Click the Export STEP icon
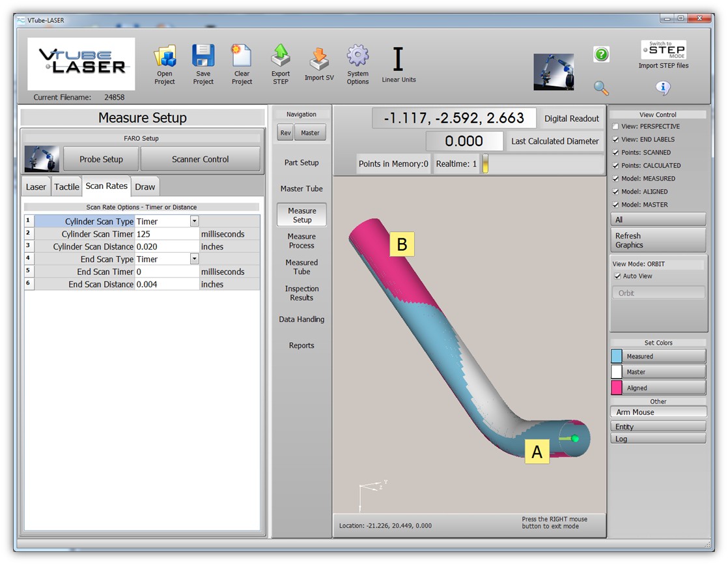The height and width of the screenshot is (565, 728). (x=281, y=56)
